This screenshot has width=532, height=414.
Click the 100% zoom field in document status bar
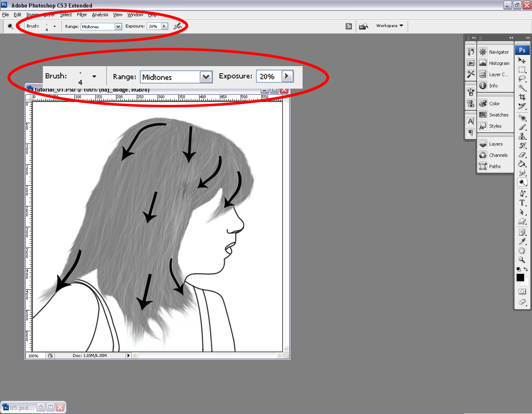[35, 356]
